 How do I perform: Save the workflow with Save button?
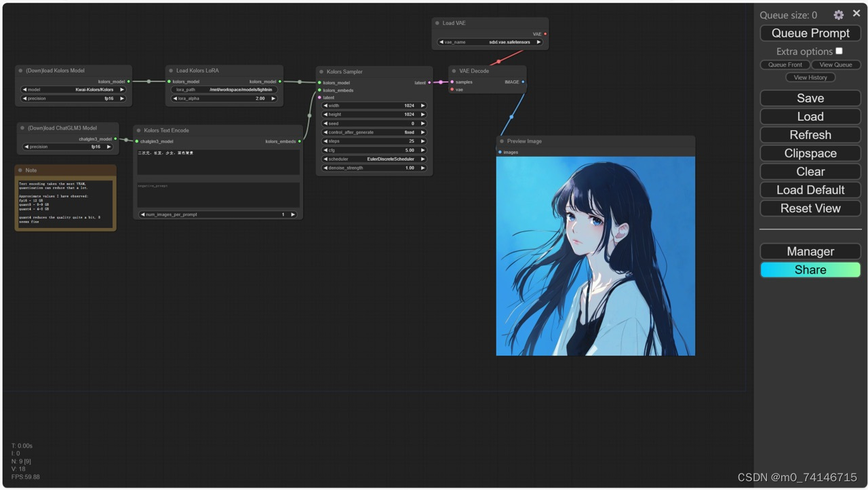point(810,98)
